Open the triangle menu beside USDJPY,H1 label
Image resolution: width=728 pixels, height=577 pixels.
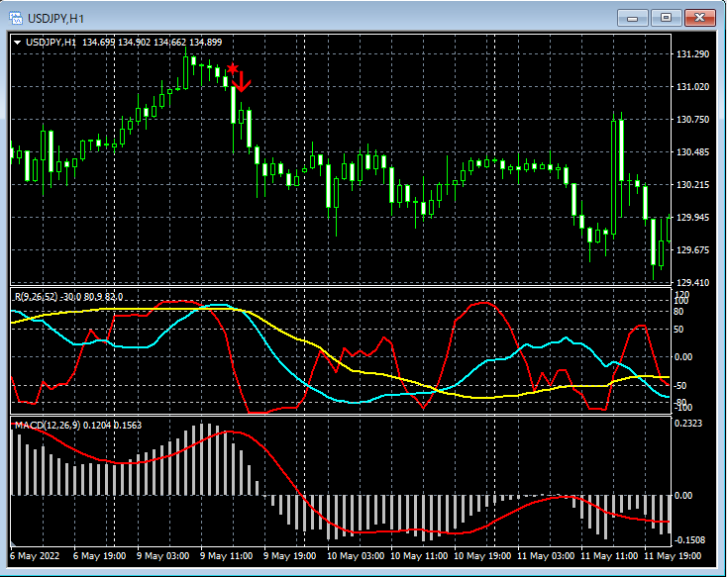coord(18,42)
